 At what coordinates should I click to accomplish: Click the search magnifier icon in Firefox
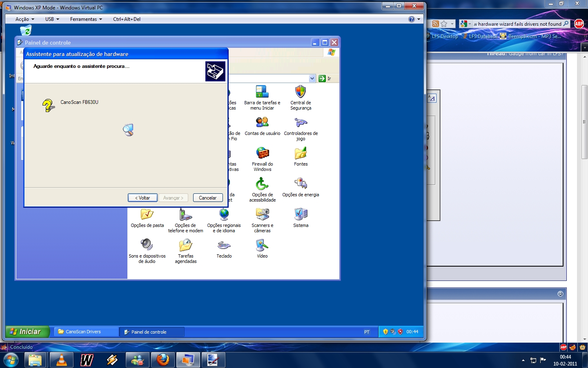coord(566,24)
